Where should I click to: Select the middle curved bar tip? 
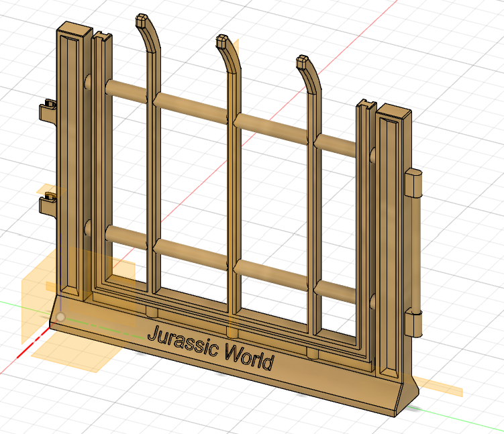pos(222,42)
